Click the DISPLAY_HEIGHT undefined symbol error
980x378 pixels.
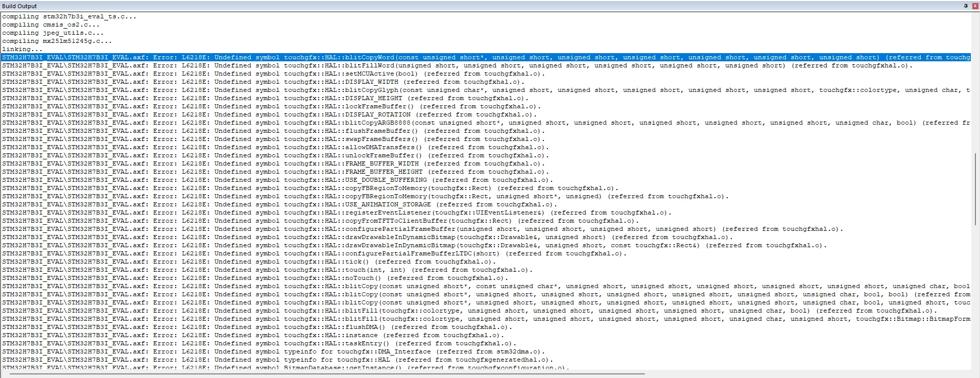tap(266, 98)
